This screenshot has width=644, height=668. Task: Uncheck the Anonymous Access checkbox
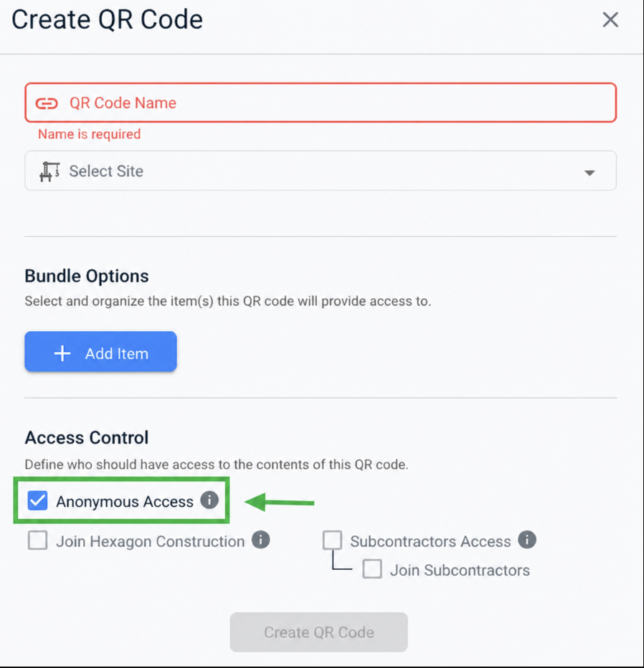[37, 500]
